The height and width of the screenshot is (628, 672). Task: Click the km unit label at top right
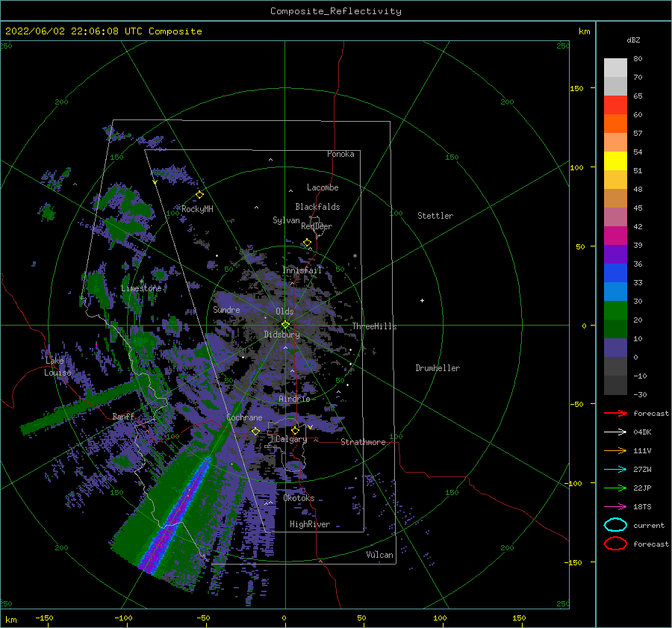pyautogui.click(x=584, y=31)
